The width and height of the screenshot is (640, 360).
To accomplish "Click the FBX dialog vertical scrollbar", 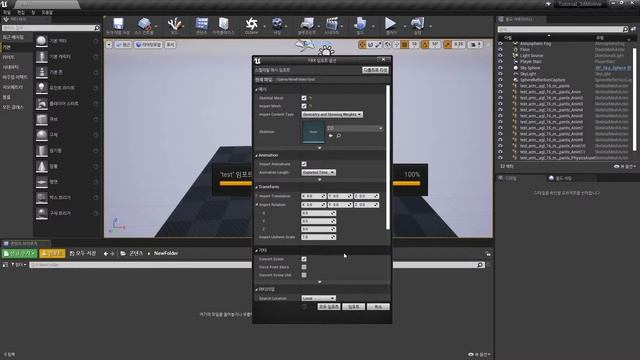I will (x=387, y=157).
